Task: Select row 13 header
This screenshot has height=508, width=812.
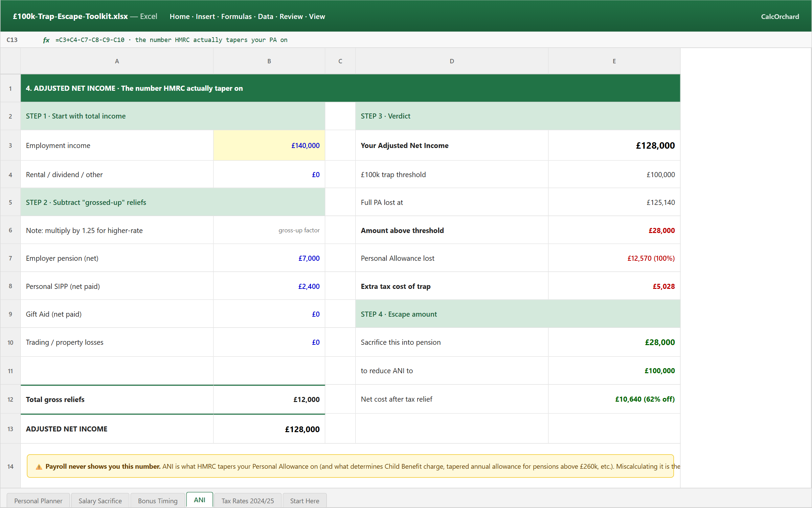Action: pos(10,429)
